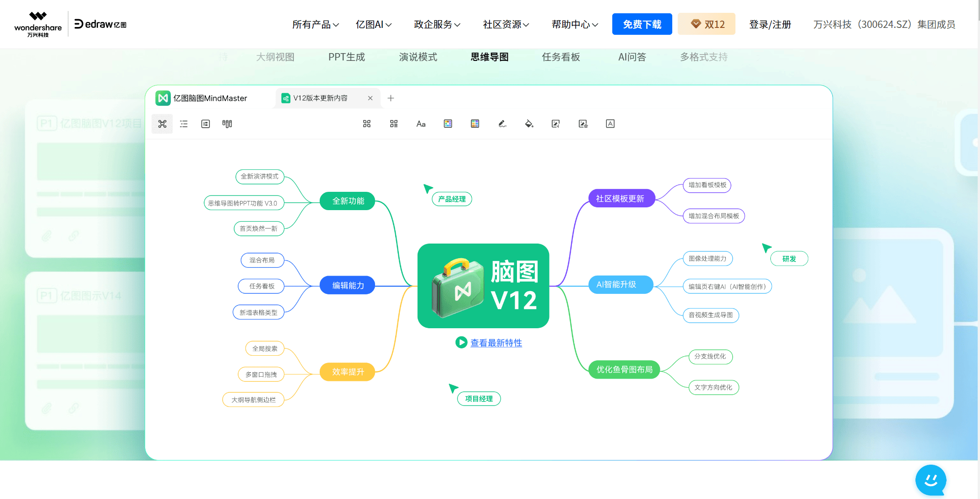Click the boxed letter A watermark icon
980x499 pixels.
[x=610, y=124]
